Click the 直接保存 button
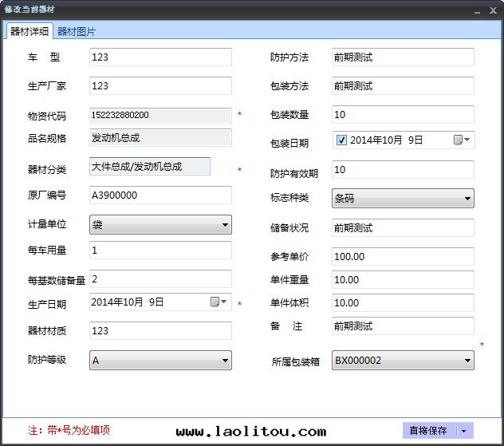 tap(429, 430)
